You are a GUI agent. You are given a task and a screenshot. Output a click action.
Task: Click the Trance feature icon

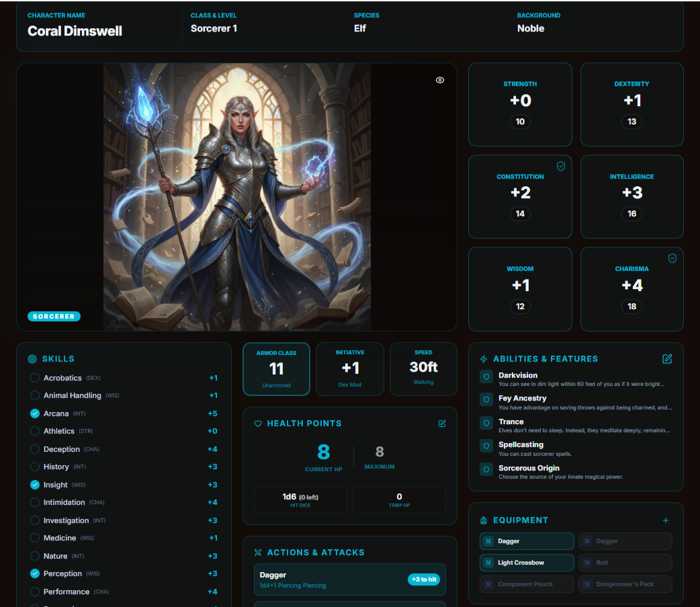[486, 423]
